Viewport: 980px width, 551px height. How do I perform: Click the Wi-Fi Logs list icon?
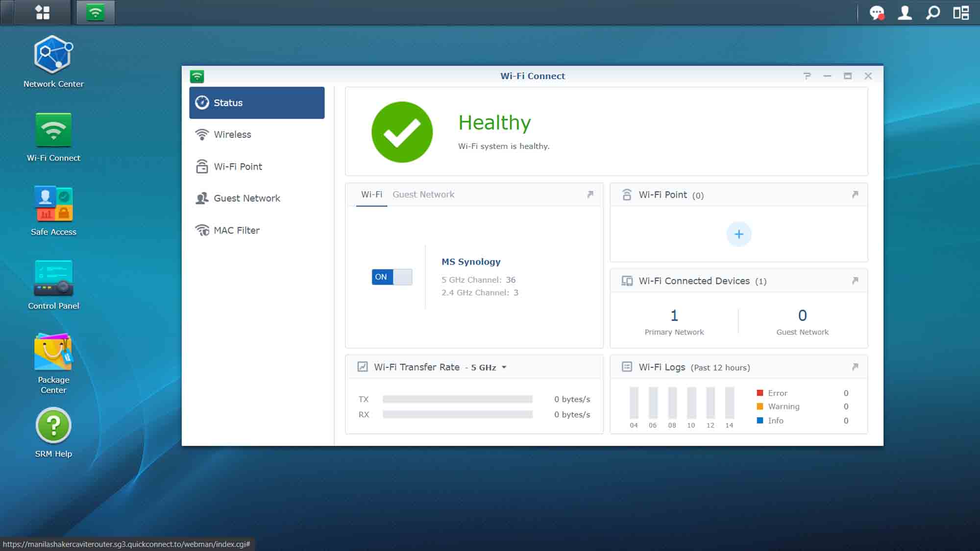[x=627, y=367]
